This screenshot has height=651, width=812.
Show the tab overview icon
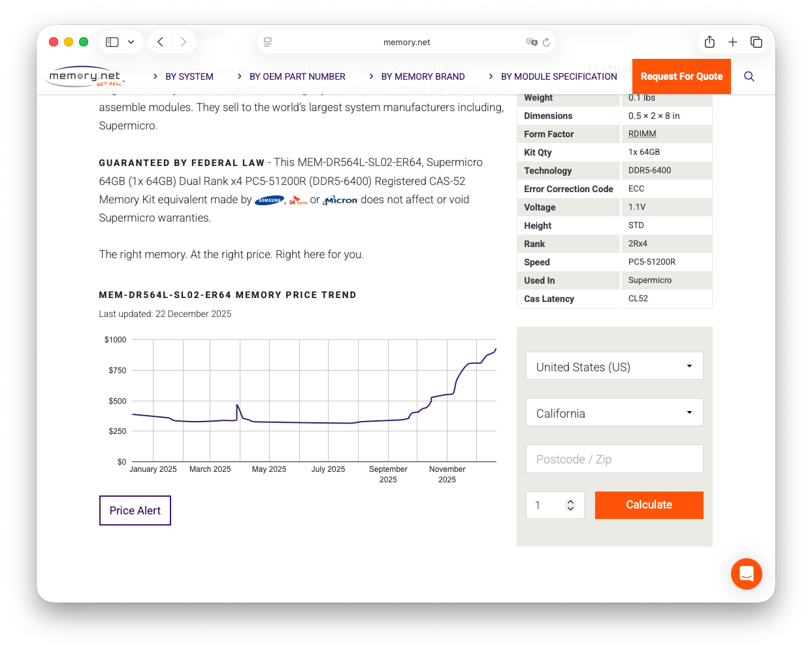(x=756, y=42)
